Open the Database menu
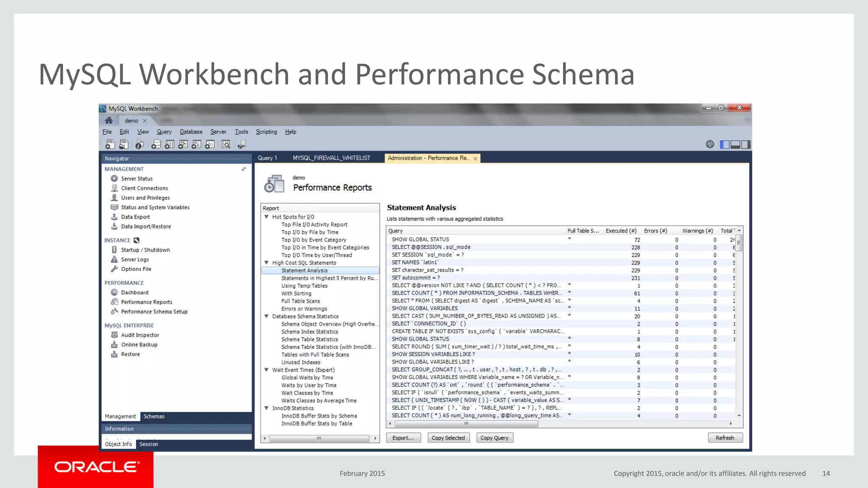 click(x=191, y=132)
